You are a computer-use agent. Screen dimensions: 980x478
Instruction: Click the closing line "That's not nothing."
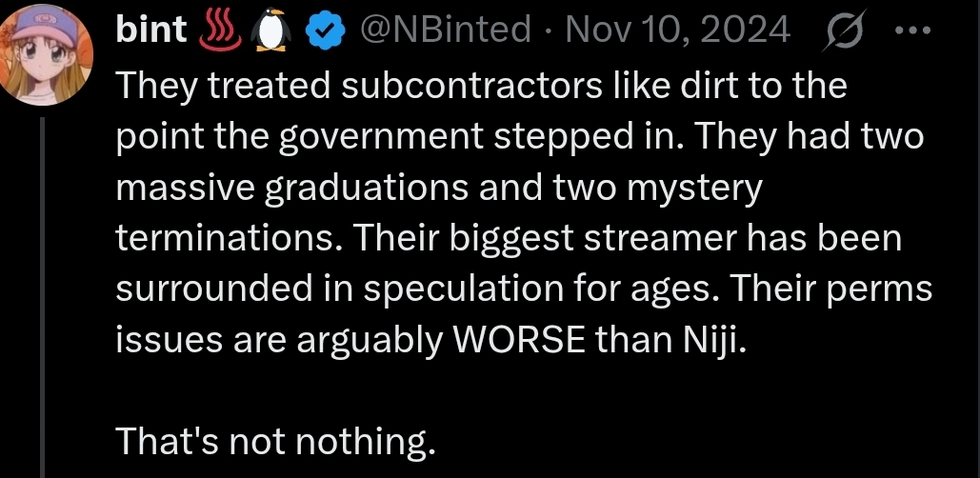point(276,441)
